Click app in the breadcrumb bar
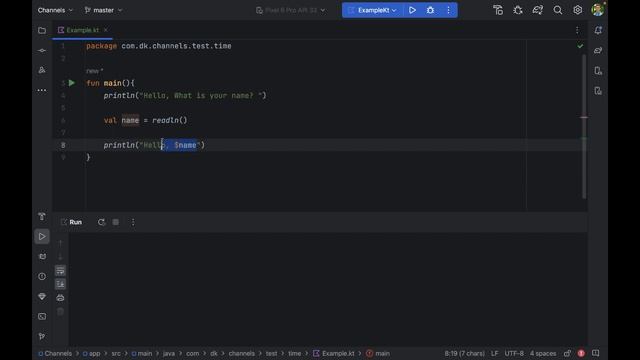This screenshot has height=360, width=640. point(91,353)
